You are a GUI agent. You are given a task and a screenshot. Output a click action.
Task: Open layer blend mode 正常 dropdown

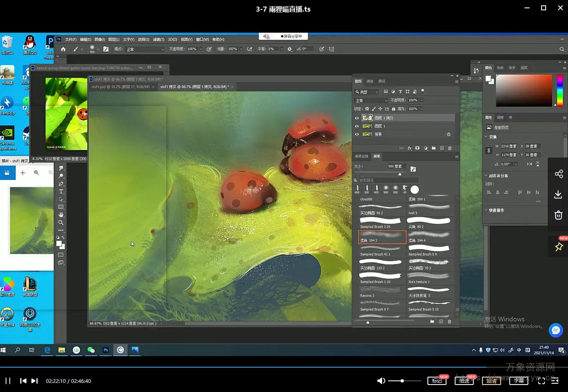pos(371,100)
